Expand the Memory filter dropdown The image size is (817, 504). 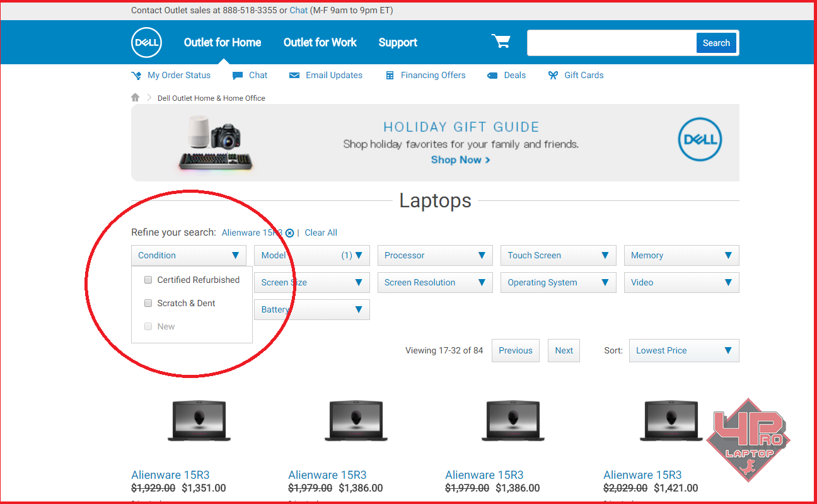click(681, 255)
